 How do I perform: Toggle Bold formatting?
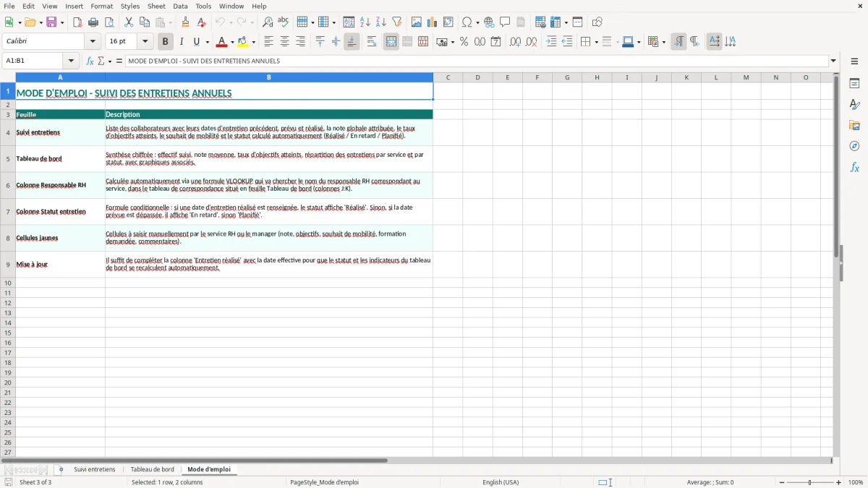coord(166,42)
